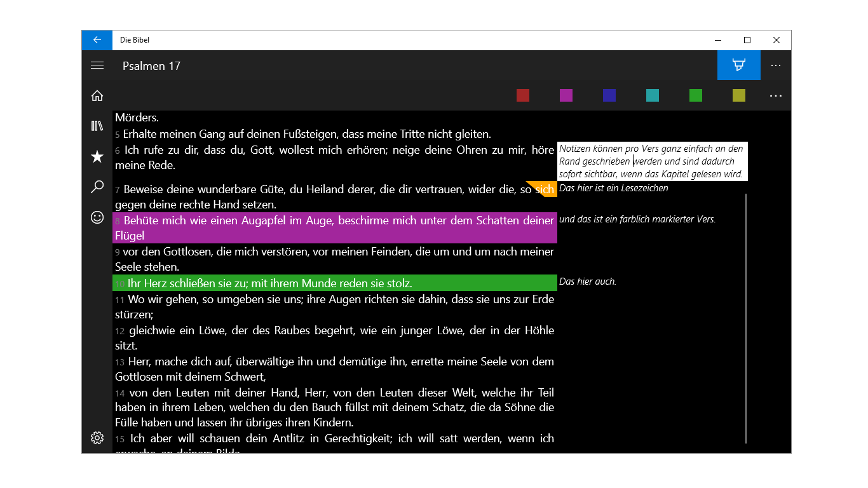
Task: Select verse 13 'Herr, mache dich auf'
Action: pos(335,369)
